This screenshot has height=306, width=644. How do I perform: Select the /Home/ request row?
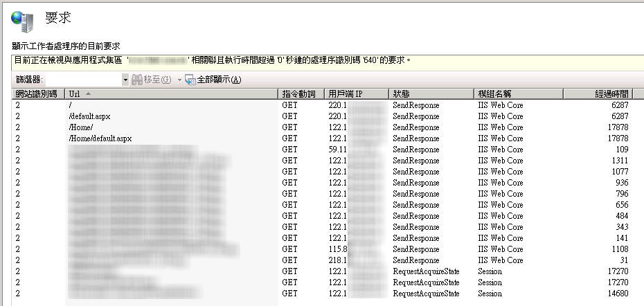click(x=322, y=128)
